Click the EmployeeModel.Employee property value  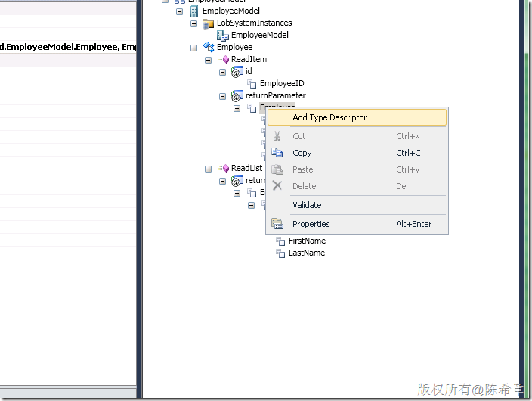[68, 47]
